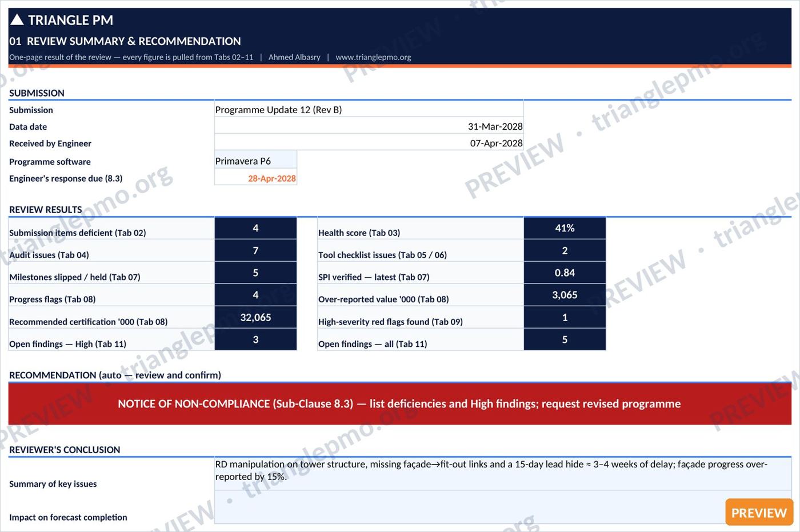The height and width of the screenshot is (532, 800).
Task: Click the Submission items deficient value
Action: 255,228
